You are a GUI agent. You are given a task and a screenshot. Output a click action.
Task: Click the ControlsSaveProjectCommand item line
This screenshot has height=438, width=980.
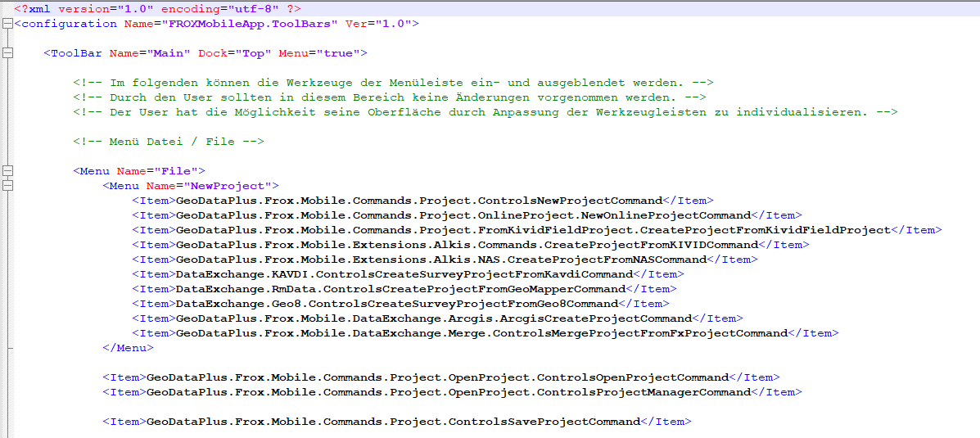(396, 422)
